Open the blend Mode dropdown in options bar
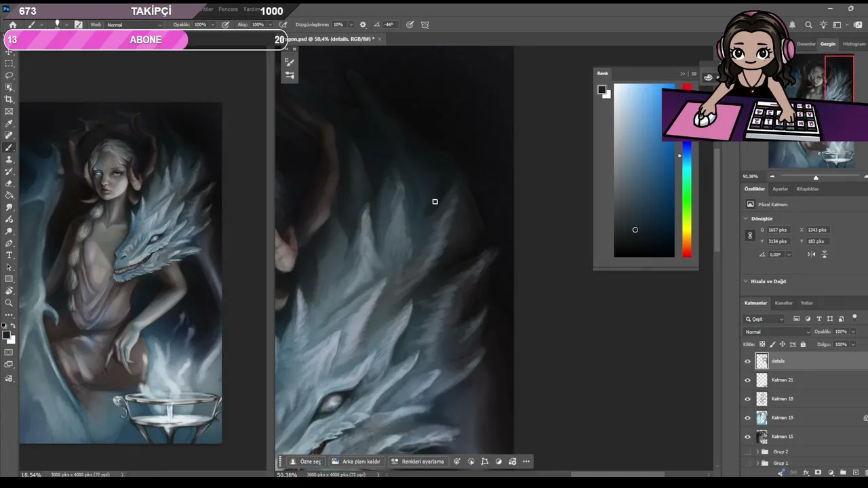868x488 pixels. point(134,25)
